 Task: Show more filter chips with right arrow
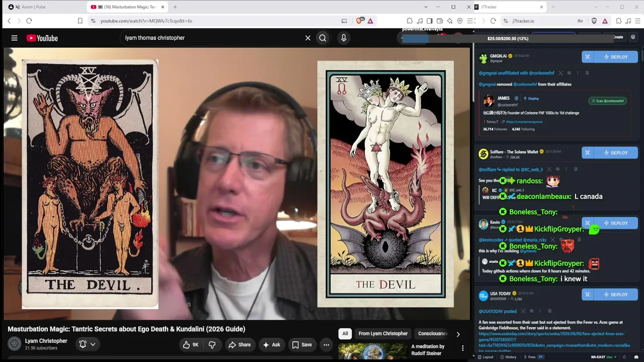coord(458,334)
